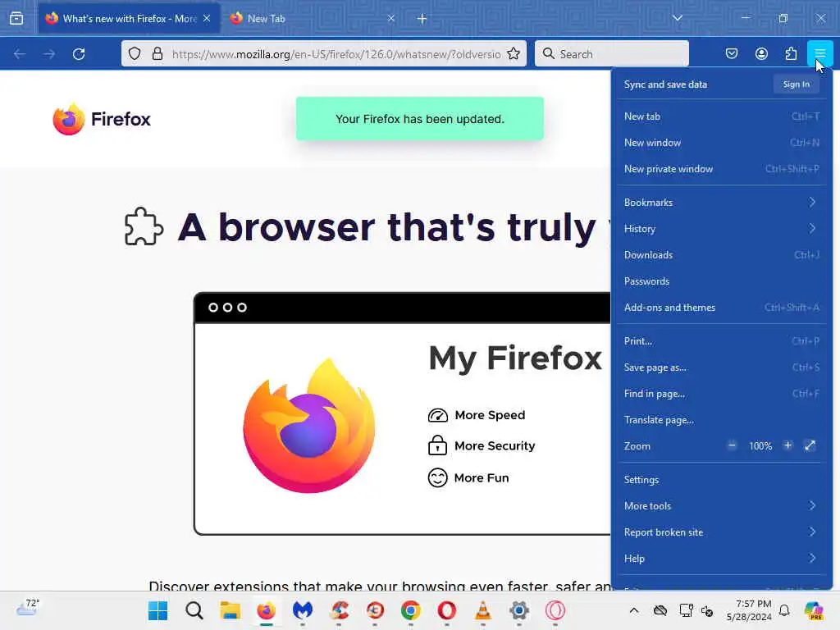Open the hamburger application menu button
The image size is (840, 630).
point(819,53)
